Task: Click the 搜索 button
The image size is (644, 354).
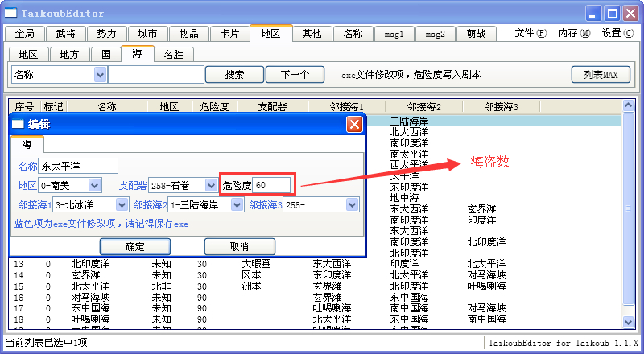Action: click(x=234, y=75)
